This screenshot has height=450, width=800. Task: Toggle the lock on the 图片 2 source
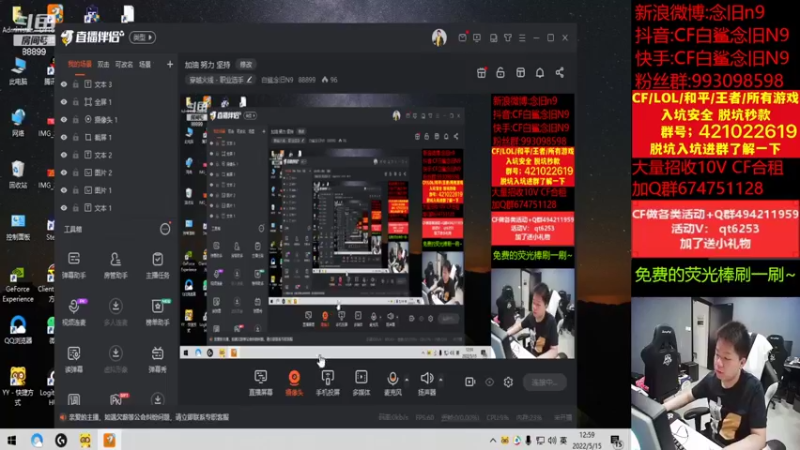point(76,172)
